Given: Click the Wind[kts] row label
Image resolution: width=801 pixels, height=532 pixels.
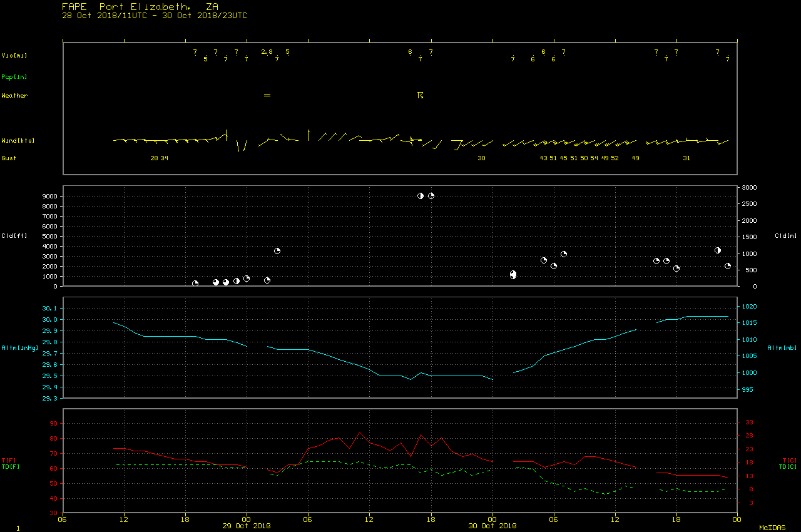Looking at the screenshot, I should [18, 141].
